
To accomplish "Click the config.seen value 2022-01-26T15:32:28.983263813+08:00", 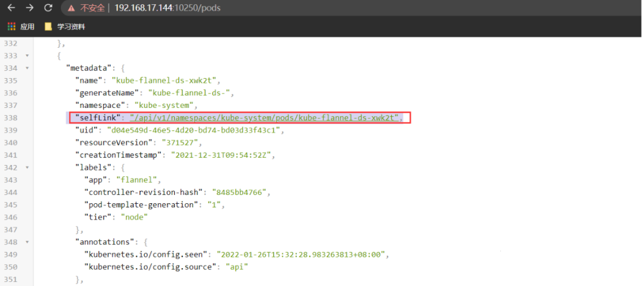I will click(x=301, y=254).
